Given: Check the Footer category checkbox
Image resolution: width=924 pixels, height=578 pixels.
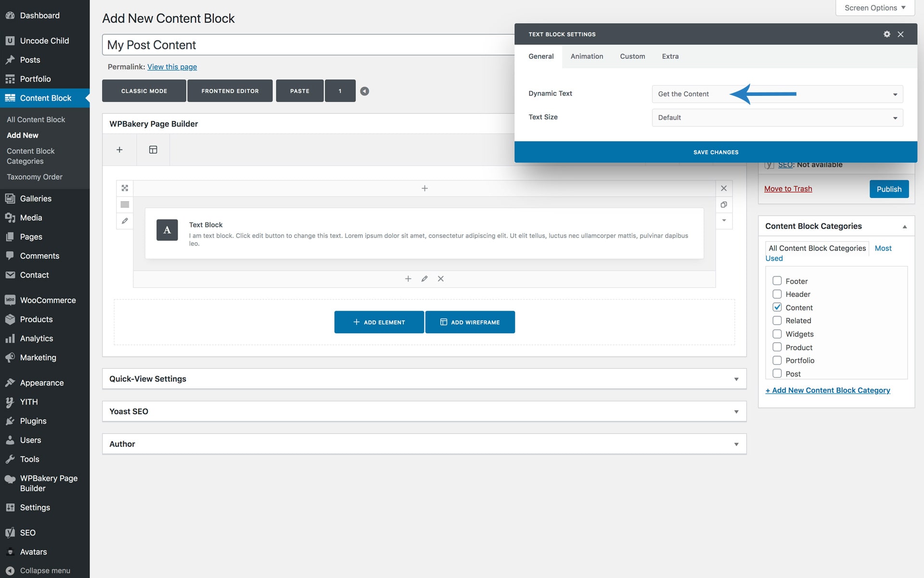Looking at the screenshot, I should [x=777, y=281].
